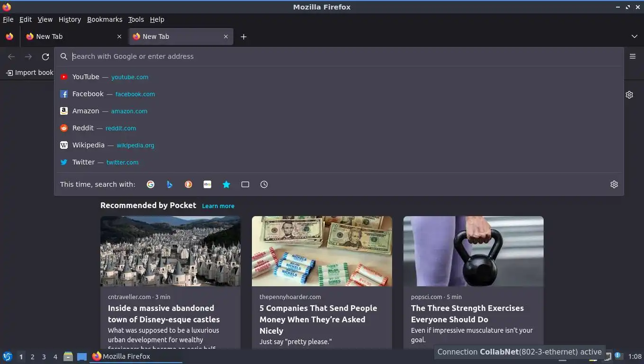Choose the YouTube youtube.com suggestion
The image size is (644, 364).
(x=339, y=77)
